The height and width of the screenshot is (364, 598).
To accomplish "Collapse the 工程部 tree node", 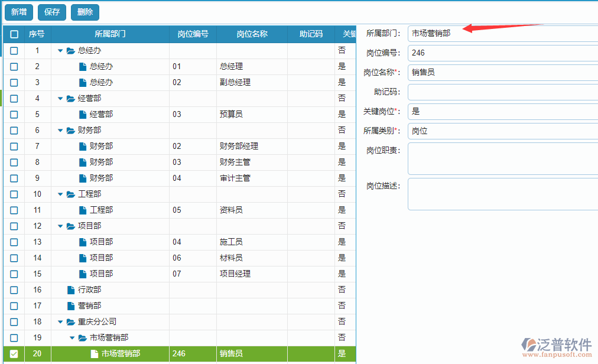I will pos(59,194).
